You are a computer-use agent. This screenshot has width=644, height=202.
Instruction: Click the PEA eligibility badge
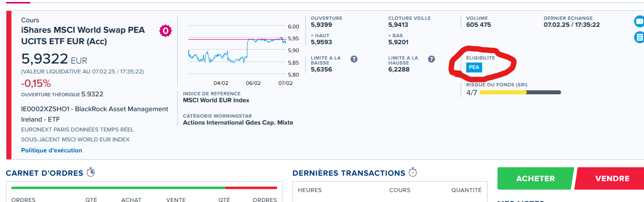[x=474, y=67]
